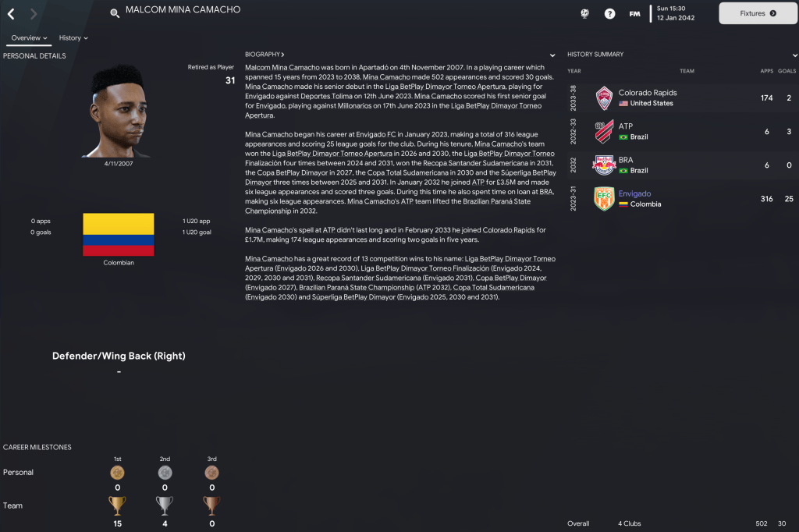Image resolution: width=799 pixels, height=532 pixels.
Task: Collapse the Biography panel chevron
Action: pos(552,55)
